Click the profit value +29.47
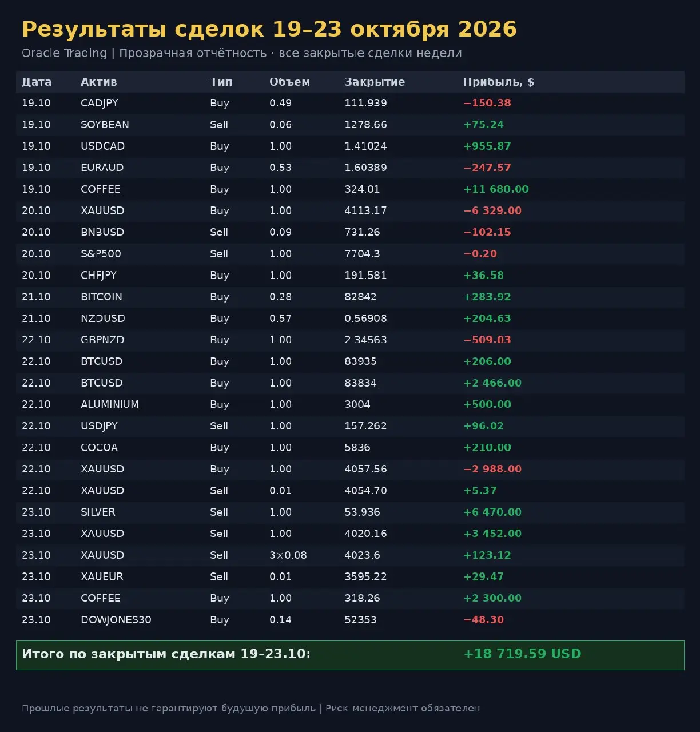The image size is (700, 732). pyautogui.click(x=483, y=577)
